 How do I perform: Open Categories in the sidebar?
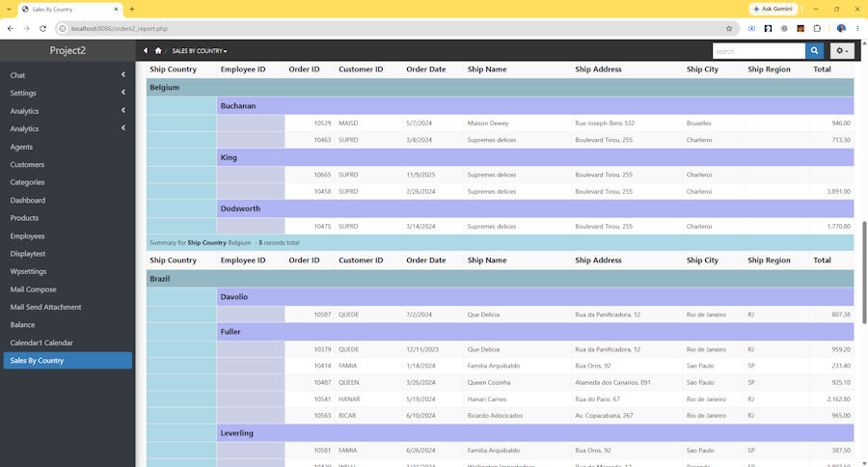pyautogui.click(x=27, y=182)
